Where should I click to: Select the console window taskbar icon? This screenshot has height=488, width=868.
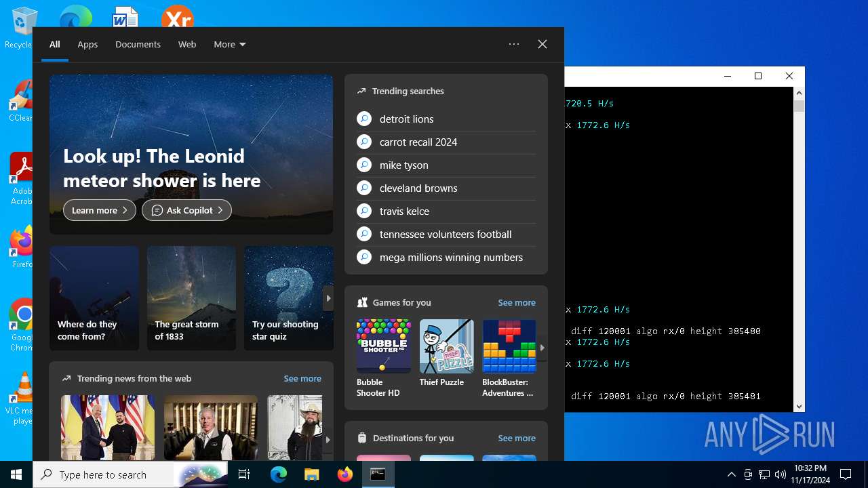[378, 474]
